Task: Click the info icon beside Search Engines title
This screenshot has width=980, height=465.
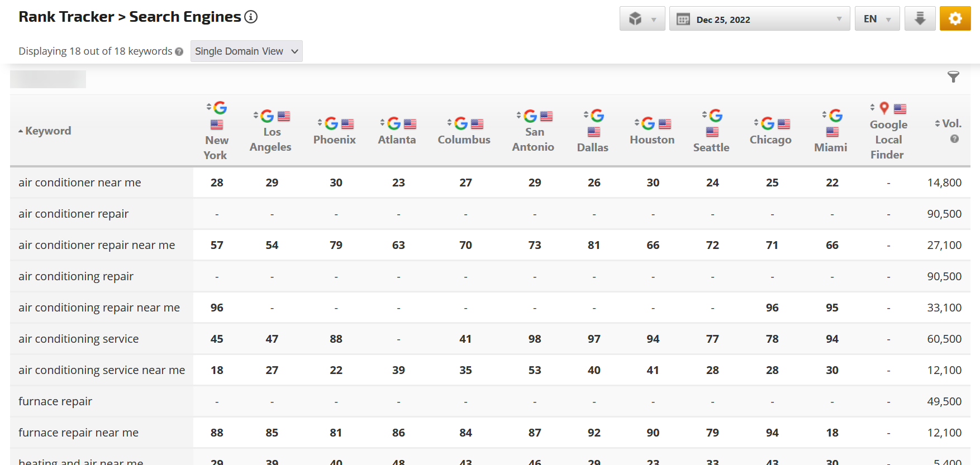Action: click(251, 17)
